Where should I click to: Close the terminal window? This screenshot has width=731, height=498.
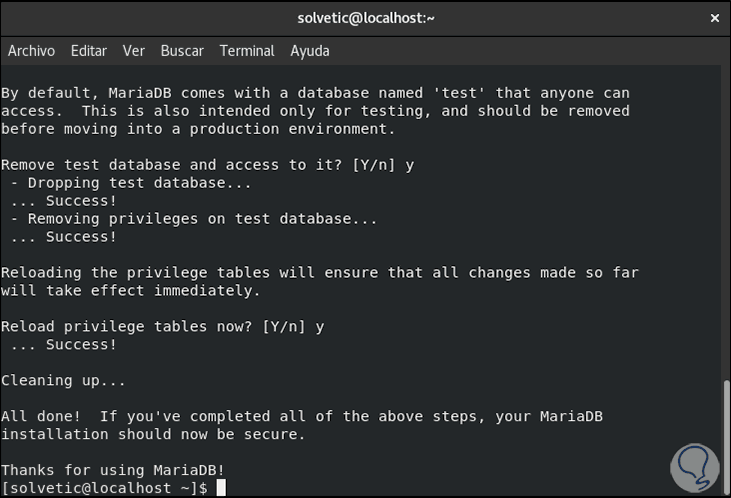(712, 17)
